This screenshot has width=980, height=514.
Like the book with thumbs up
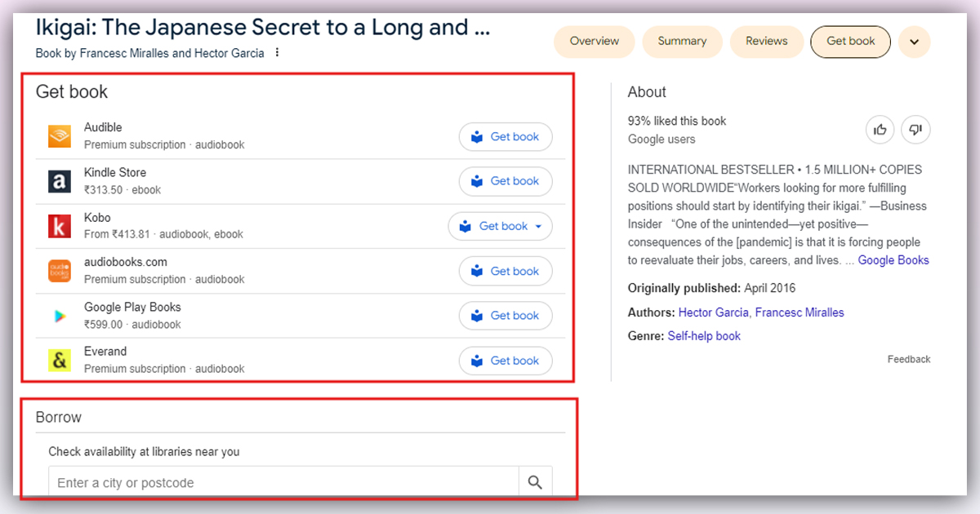pos(880,129)
